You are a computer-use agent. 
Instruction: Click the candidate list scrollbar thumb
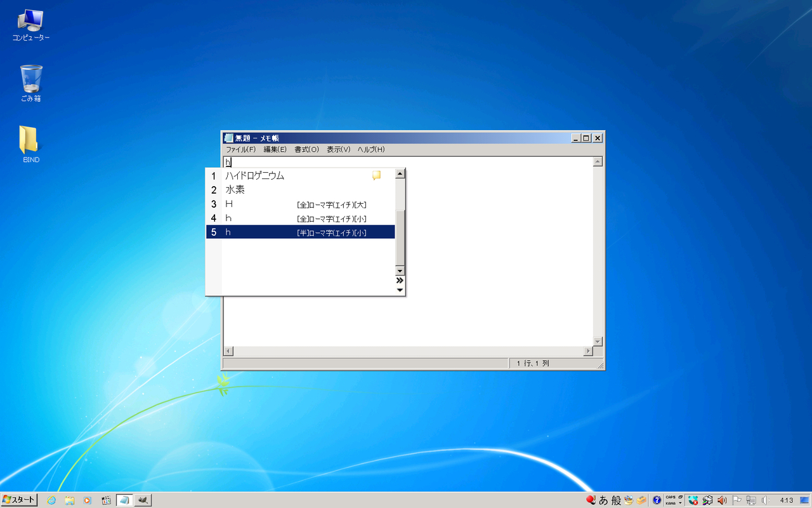point(400,237)
